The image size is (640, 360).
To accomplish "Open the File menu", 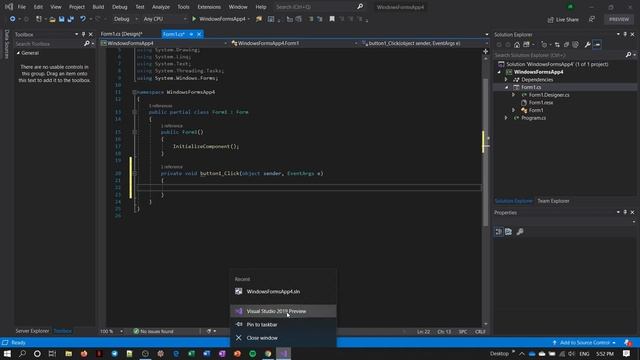I will (22, 7).
